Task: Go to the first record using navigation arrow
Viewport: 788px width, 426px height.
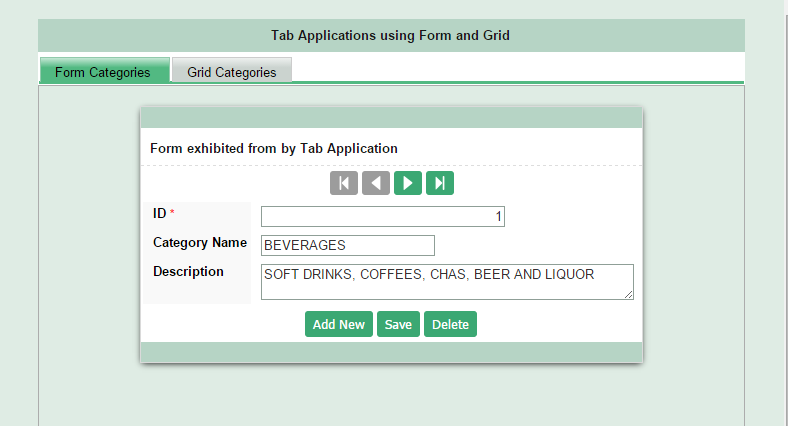Action: [344, 183]
